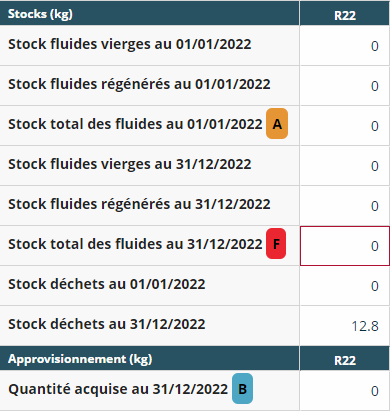Click the 12.8 waste stock value

pos(365,326)
